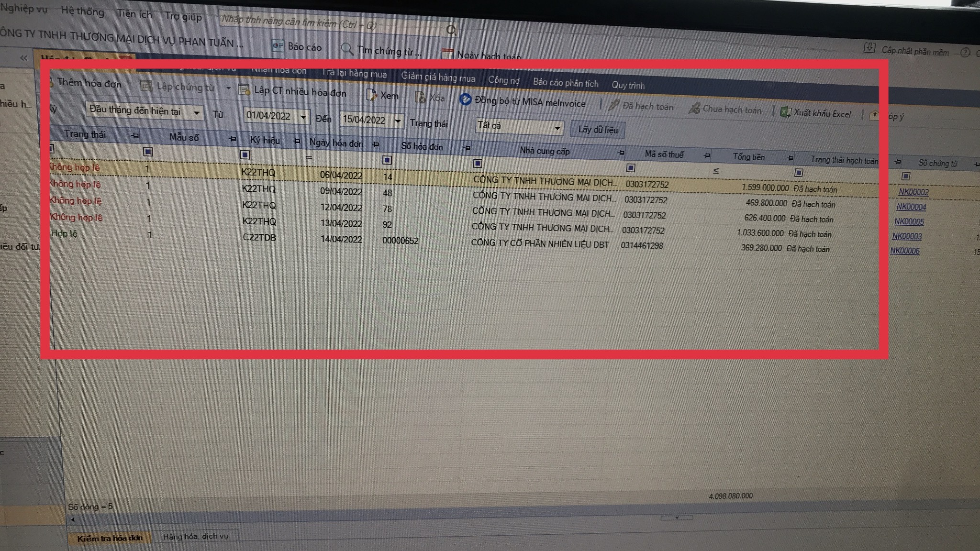This screenshot has height=551, width=980.
Task: Click Cập nhật phần mềm update icon
Action: (x=869, y=48)
